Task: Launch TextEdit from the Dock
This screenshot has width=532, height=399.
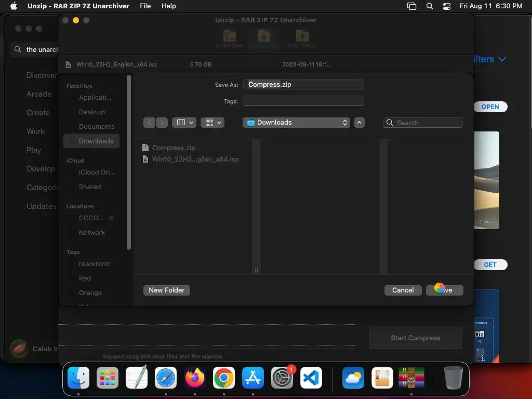Action: (x=137, y=378)
